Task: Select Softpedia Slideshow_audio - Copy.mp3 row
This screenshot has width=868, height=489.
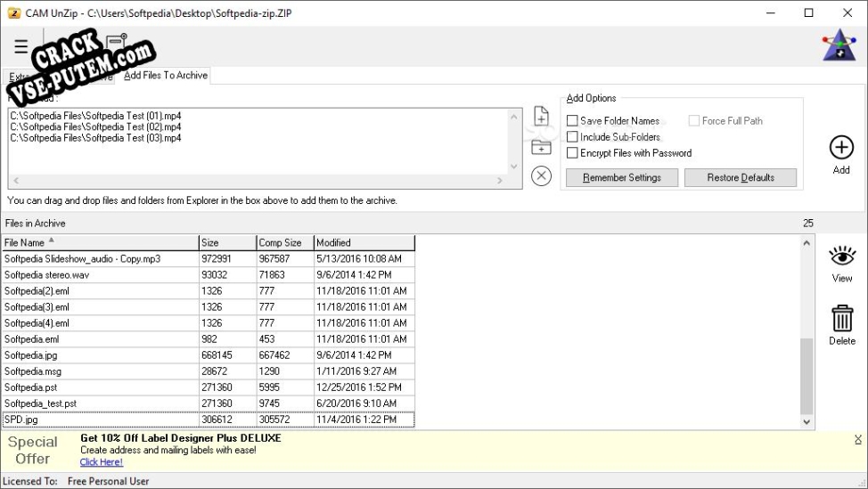Action: tap(209, 258)
